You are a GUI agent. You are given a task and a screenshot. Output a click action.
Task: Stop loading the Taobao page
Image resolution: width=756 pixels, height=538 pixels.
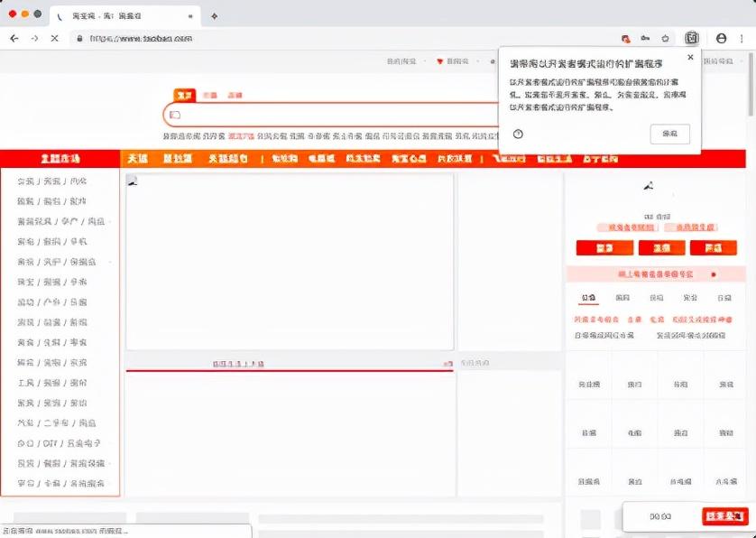coord(54,38)
